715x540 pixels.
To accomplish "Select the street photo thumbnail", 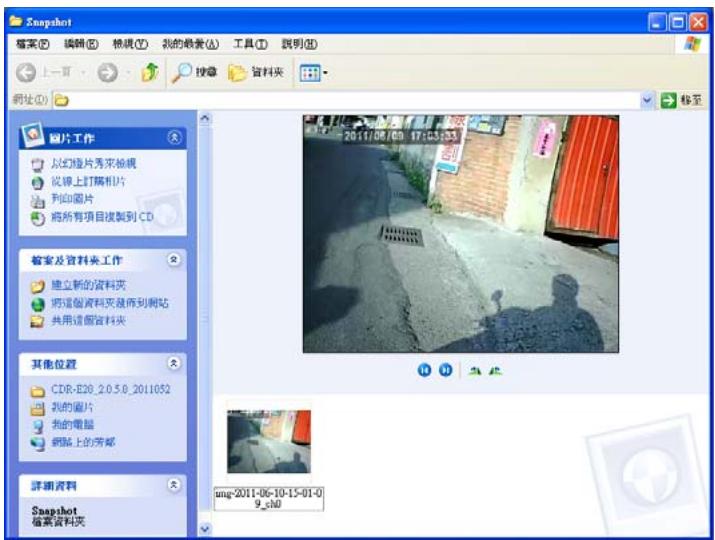I will click(x=269, y=441).
